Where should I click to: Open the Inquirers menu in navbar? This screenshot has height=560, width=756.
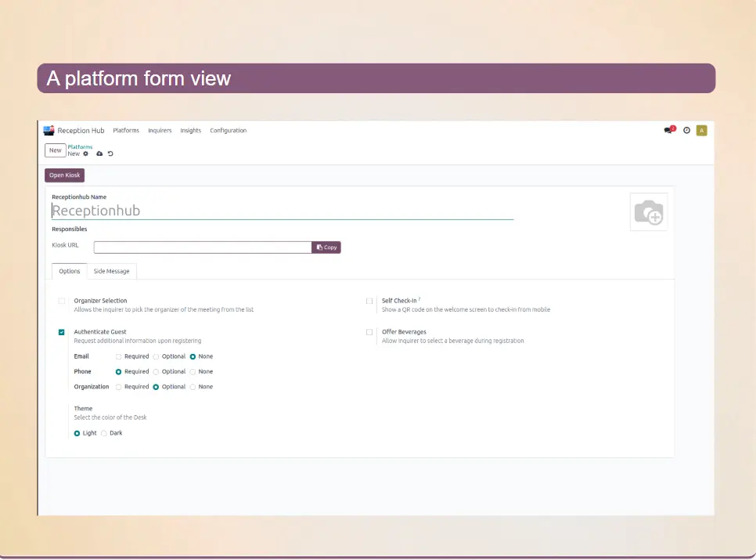tap(160, 131)
